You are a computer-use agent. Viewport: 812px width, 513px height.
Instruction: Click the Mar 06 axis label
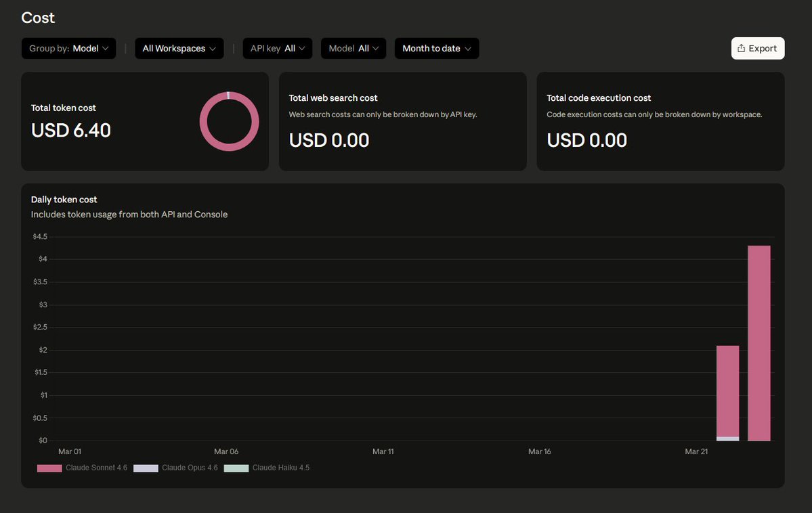[226, 451]
